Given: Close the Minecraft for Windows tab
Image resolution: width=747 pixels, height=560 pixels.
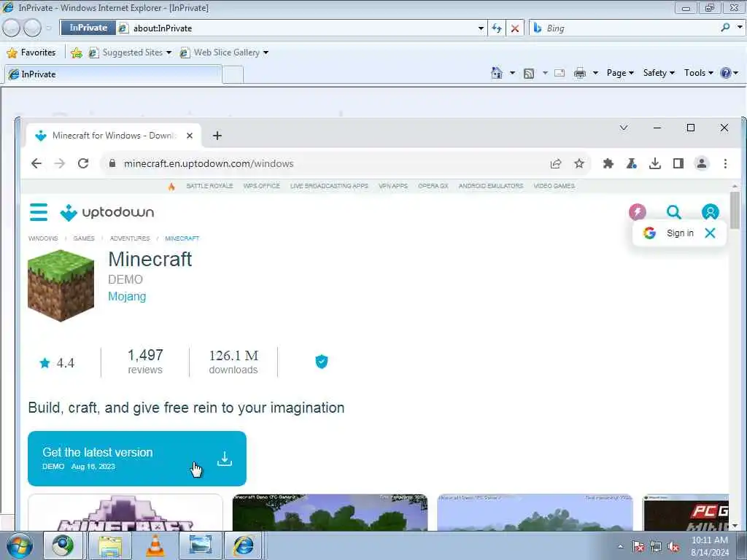Looking at the screenshot, I should tap(190, 136).
